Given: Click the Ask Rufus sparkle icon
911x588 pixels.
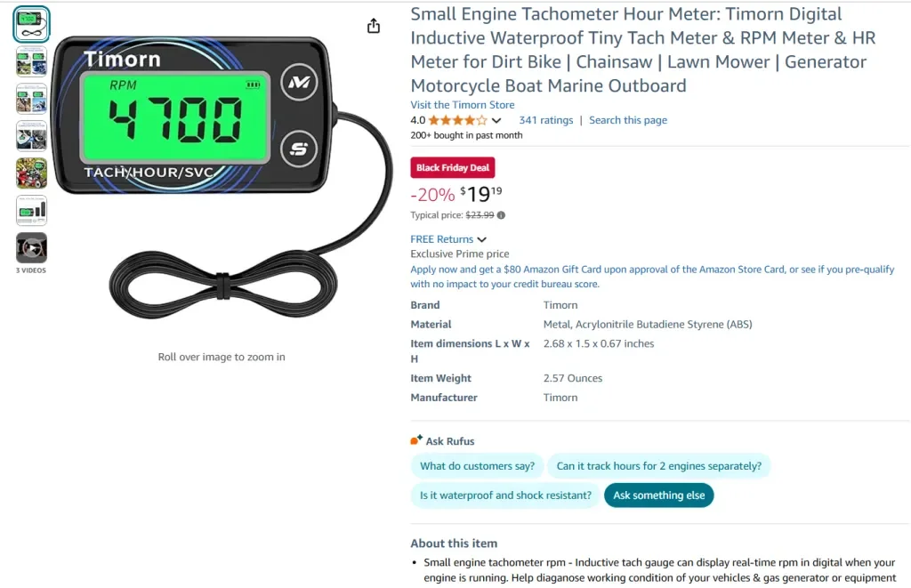Looking at the screenshot, I should 416,440.
